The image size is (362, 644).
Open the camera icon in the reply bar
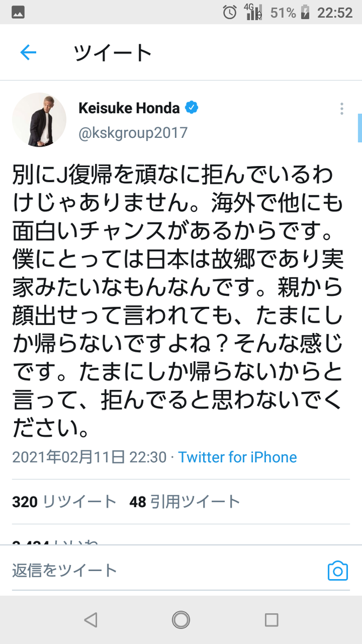(x=338, y=571)
